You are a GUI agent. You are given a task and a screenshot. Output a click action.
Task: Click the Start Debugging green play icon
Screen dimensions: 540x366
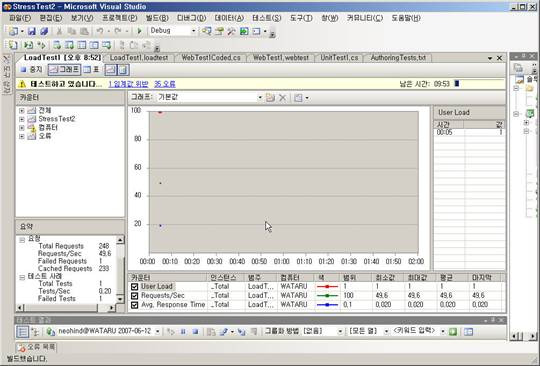point(139,31)
